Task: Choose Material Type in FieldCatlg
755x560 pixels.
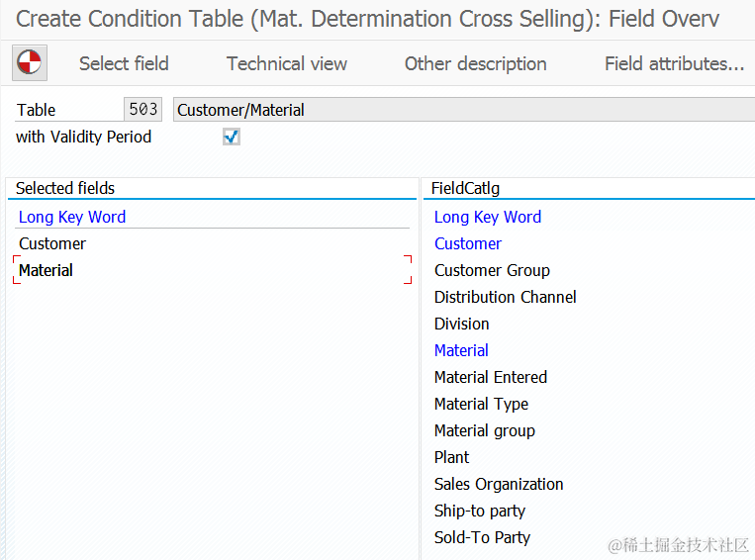Action: [x=481, y=404]
